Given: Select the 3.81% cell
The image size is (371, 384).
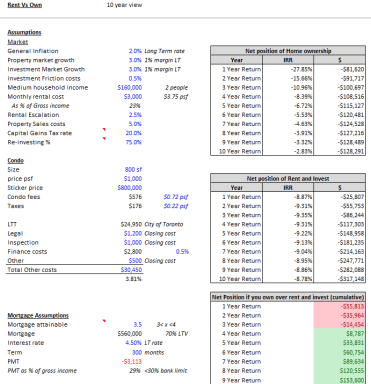Looking at the screenshot, I should (134, 279).
